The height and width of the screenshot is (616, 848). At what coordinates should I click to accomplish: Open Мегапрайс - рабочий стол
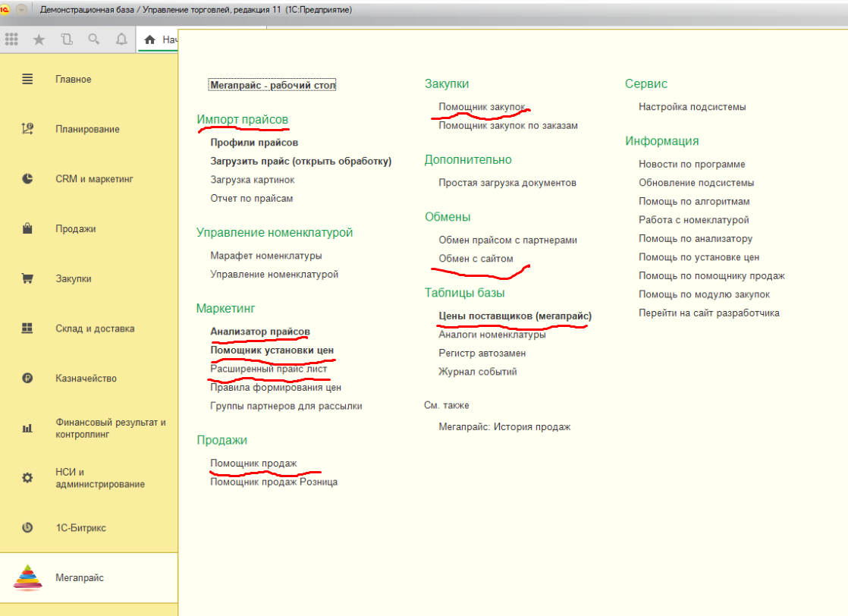tap(272, 85)
